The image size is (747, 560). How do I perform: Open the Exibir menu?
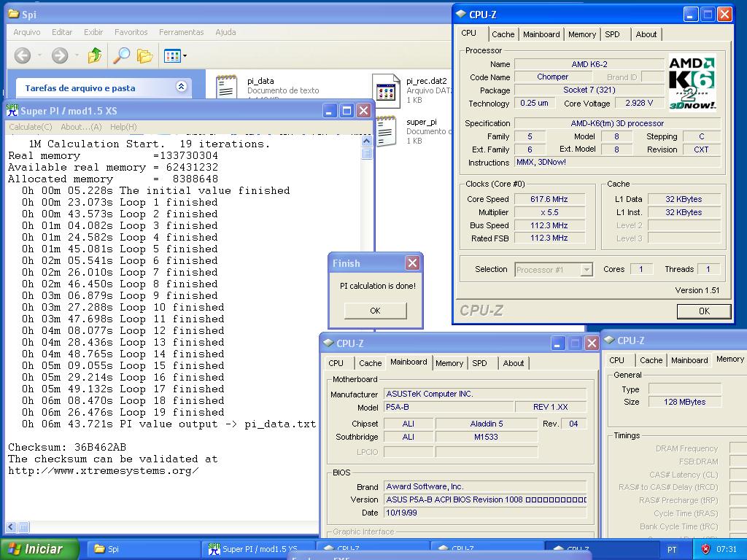(x=93, y=32)
